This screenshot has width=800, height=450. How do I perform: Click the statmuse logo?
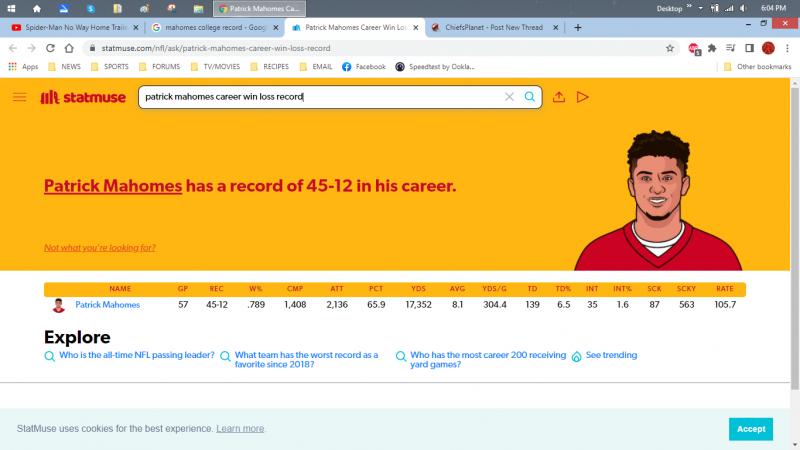[x=83, y=97]
